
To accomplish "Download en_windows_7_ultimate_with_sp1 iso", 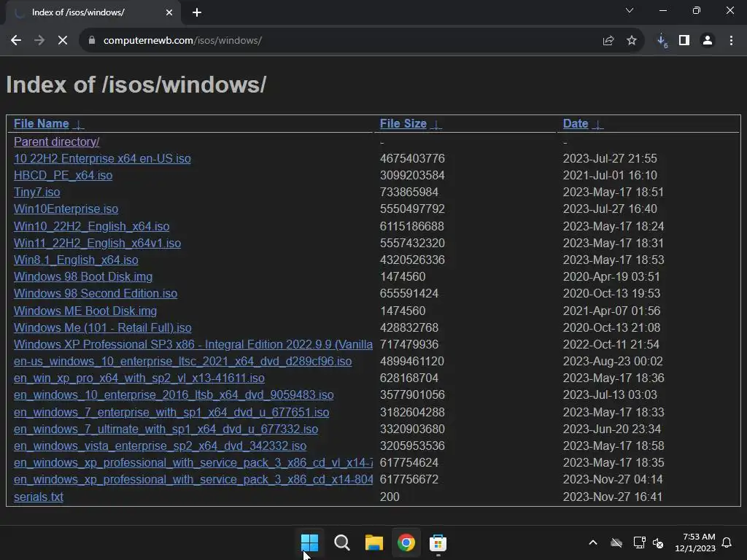I will click(166, 429).
